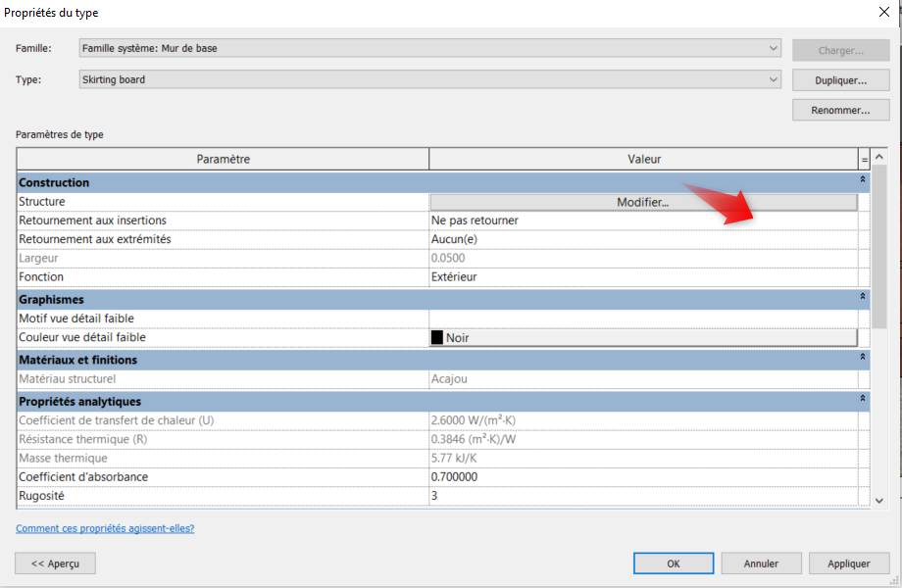Collapse the Matériaux et finitions section
This screenshot has height=588, width=902.
point(863,359)
